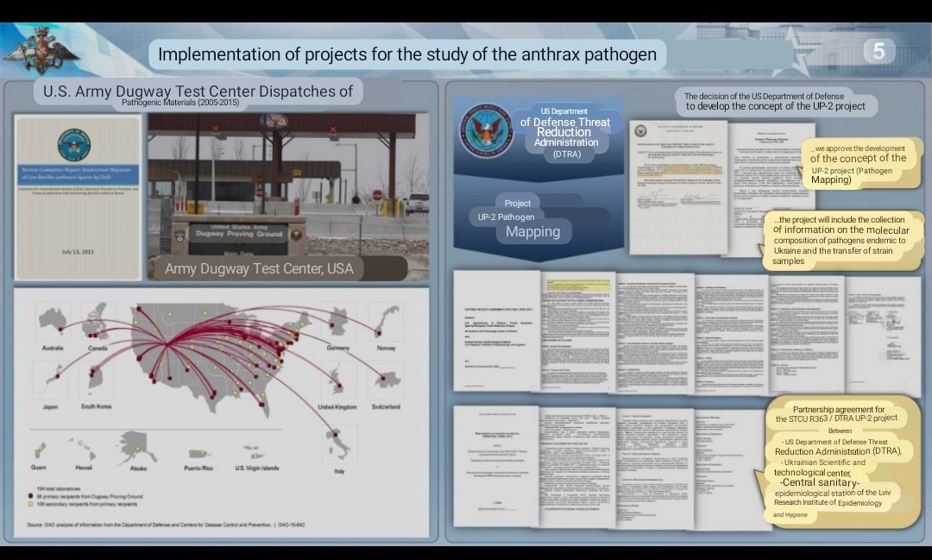Click the 'Source: GAO analysis' footnote text
The height and width of the screenshot is (560, 932).
(x=166, y=525)
